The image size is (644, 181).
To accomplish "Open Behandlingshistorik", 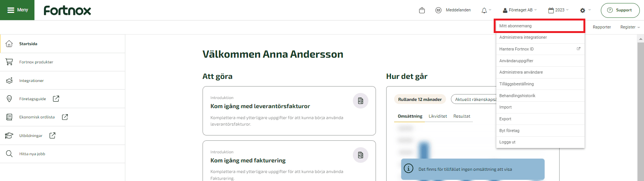I will coord(540,96).
